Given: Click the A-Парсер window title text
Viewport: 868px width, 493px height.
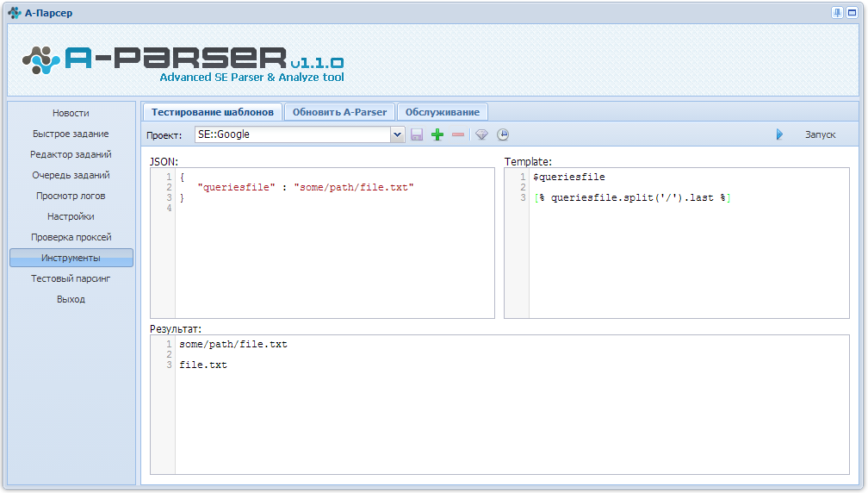Looking at the screenshot, I should point(49,13).
